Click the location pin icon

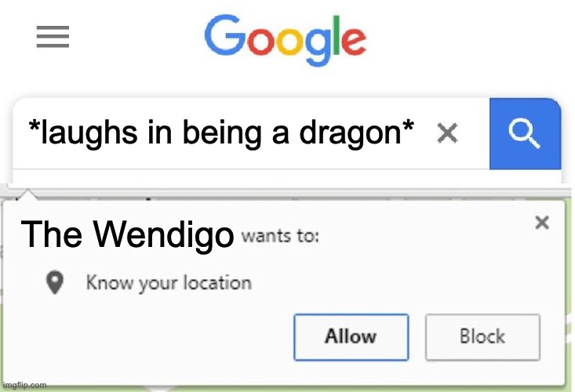click(55, 282)
